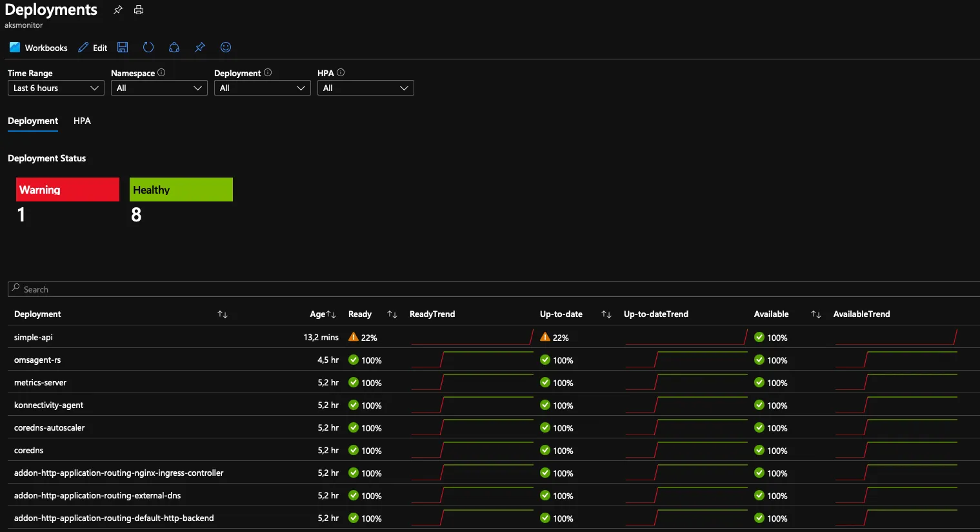Click the pin icon beside Deployments title
Viewport: 980px width, 532px height.
(117, 10)
